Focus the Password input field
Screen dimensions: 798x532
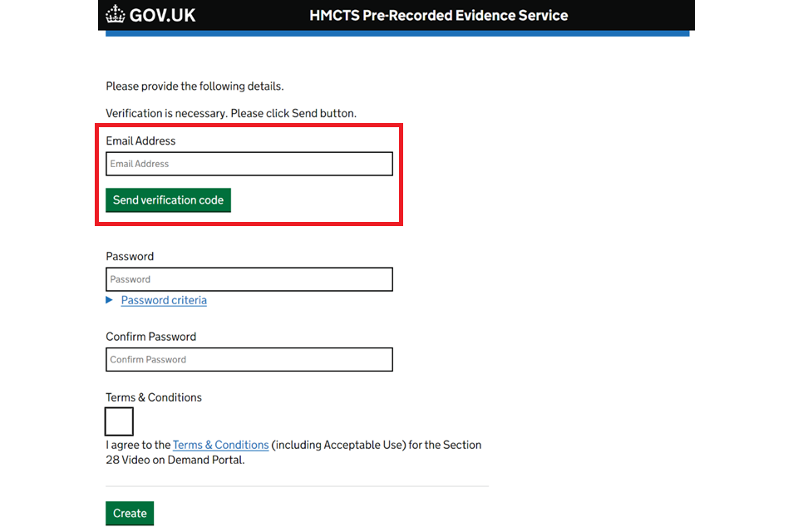coord(249,279)
